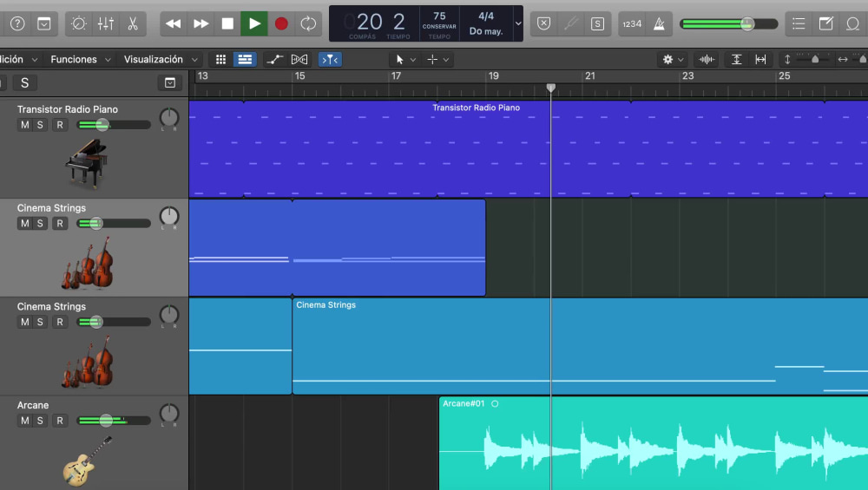Solo the Arcane track

point(40,421)
